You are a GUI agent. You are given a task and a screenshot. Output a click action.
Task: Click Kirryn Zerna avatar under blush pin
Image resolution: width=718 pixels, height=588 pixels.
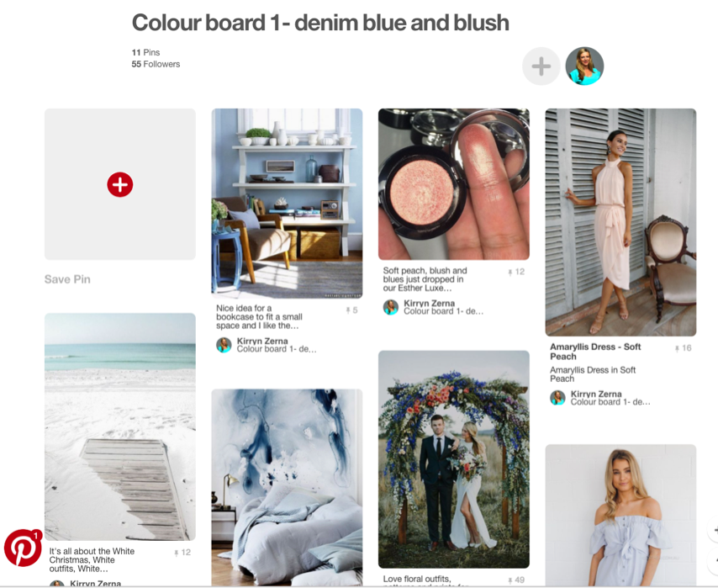tap(391, 307)
